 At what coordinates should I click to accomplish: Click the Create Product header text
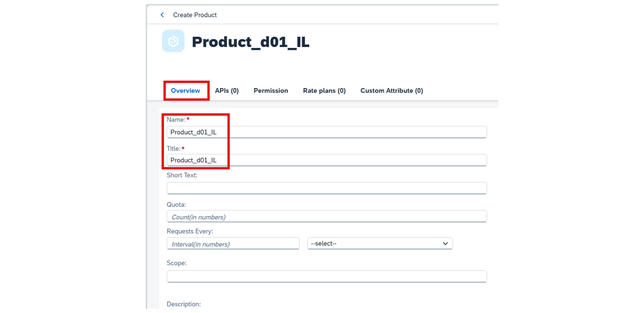click(195, 15)
